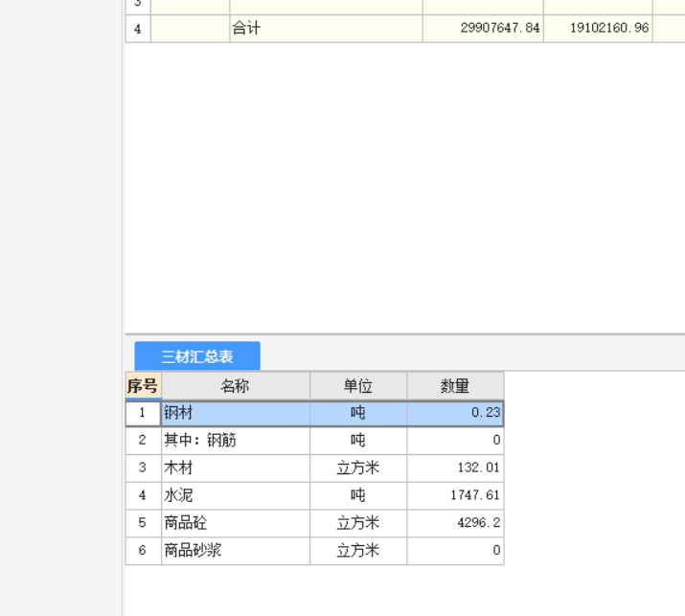Click the 数量 column header
This screenshot has width=685, height=616.
pos(455,386)
